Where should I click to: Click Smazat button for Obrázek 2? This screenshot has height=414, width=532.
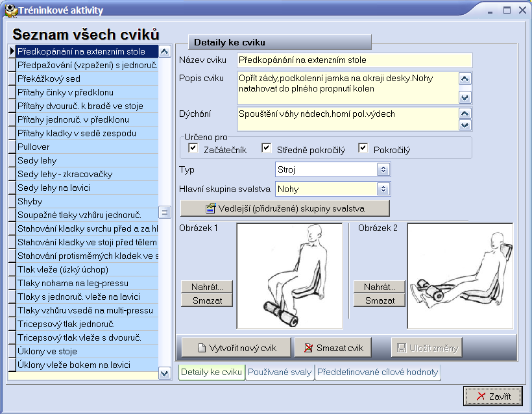[x=380, y=300]
